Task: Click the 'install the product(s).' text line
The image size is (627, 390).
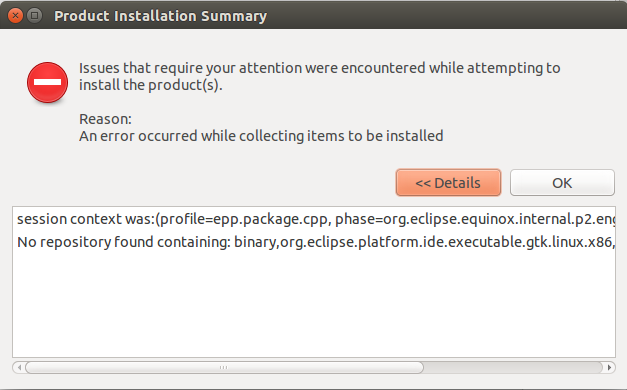Action: [150, 85]
